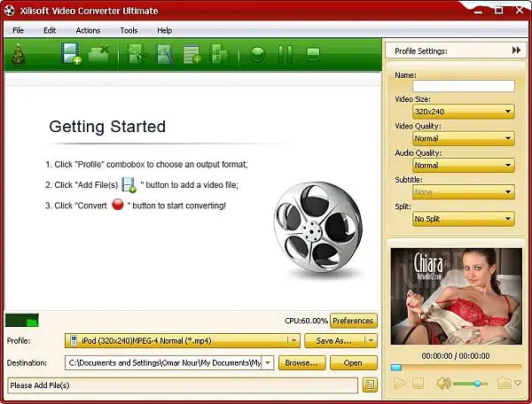Viewport: 532px width, 404px height.
Task: Click the red Convert icon in step 3
Action: pyautogui.click(x=117, y=205)
